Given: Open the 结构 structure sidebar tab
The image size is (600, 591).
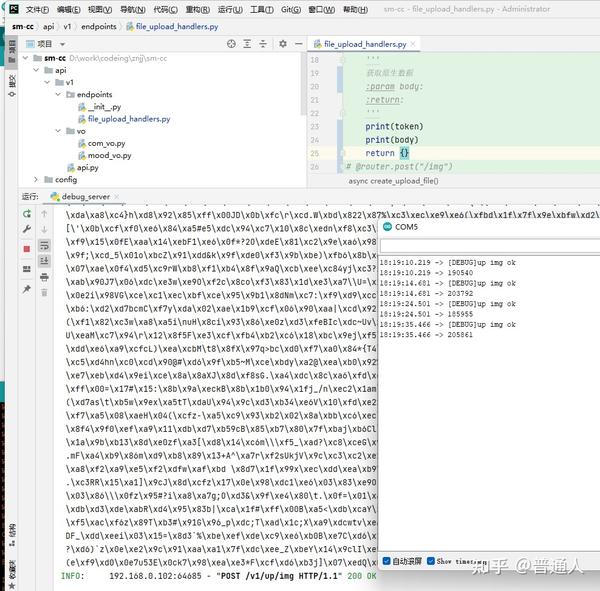Looking at the screenshot, I should click(x=12, y=535).
